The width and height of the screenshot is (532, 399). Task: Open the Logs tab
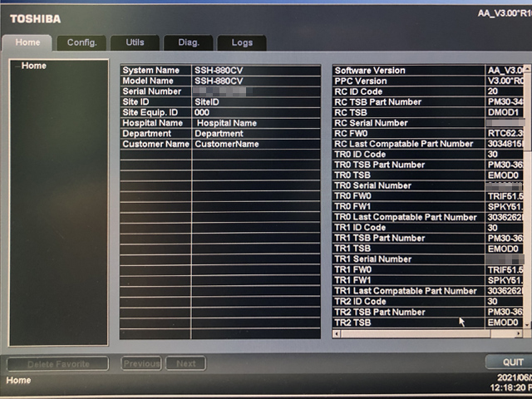(242, 42)
